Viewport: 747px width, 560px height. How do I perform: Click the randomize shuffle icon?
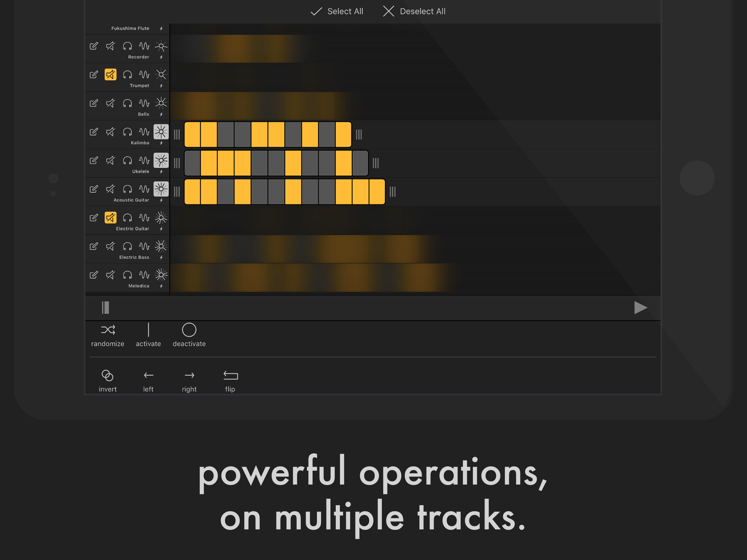(x=108, y=330)
